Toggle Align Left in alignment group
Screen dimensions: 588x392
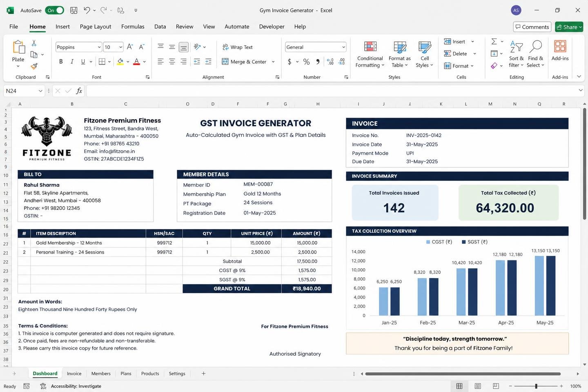(x=160, y=62)
